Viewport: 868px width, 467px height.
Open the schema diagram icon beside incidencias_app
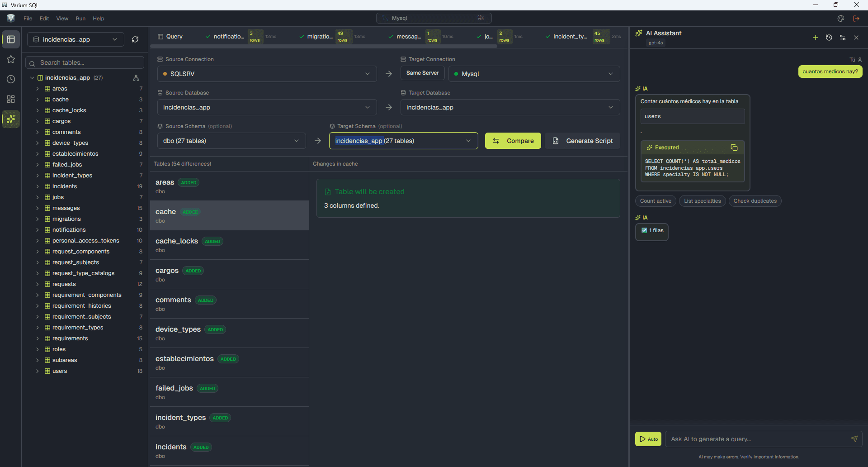pyautogui.click(x=136, y=78)
